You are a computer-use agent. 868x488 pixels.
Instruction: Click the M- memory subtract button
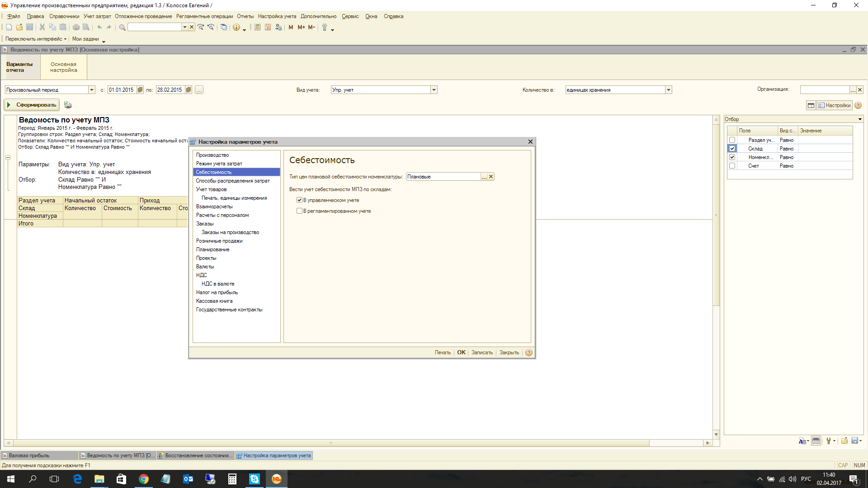coord(311,28)
